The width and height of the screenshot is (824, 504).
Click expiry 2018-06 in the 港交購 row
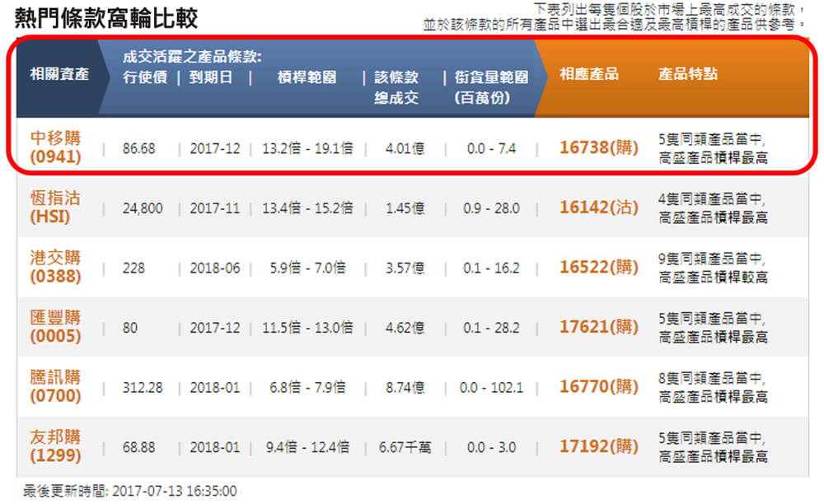[x=215, y=268]
